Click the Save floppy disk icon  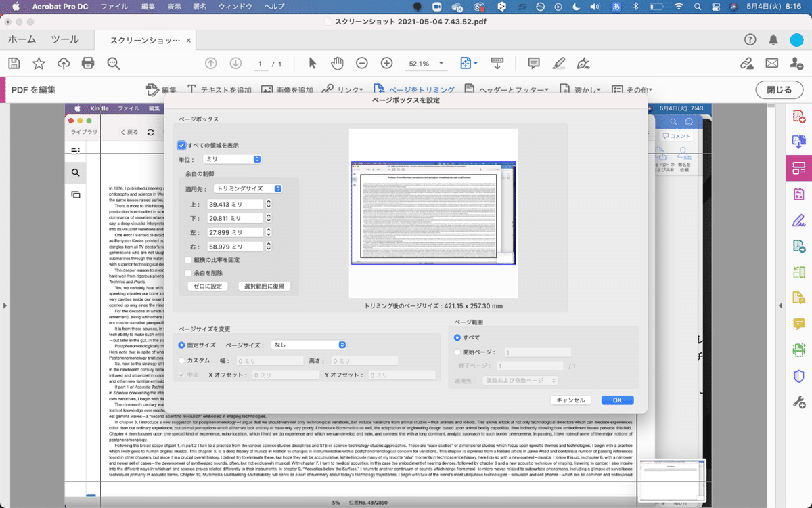coord(14,64)
